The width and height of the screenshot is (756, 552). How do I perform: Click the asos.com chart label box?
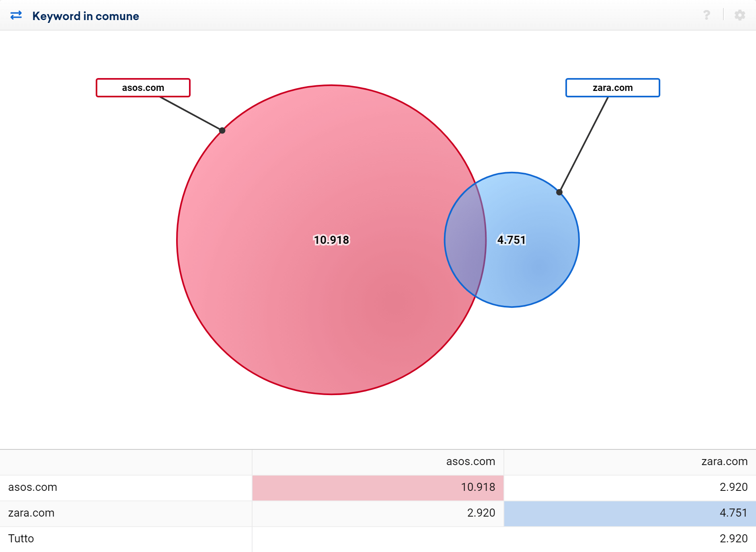[143, 88]
